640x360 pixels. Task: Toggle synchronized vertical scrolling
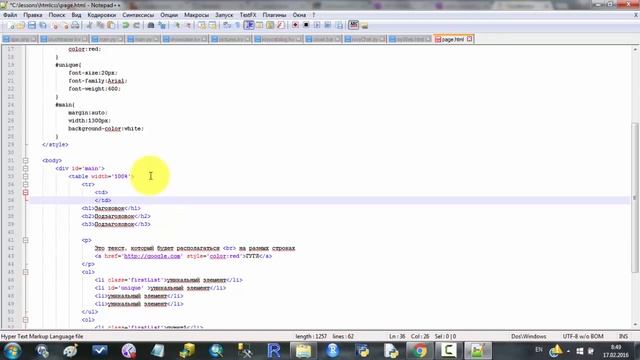pyautogui.click(x=202, y=25)
